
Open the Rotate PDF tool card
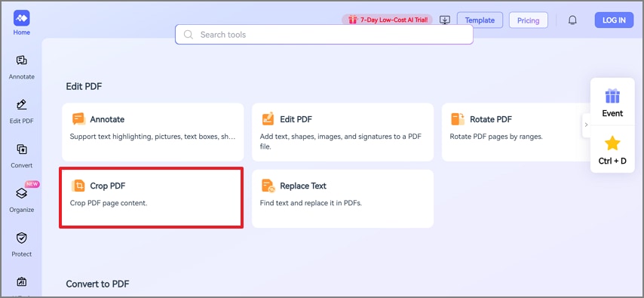tap(516, 132)
